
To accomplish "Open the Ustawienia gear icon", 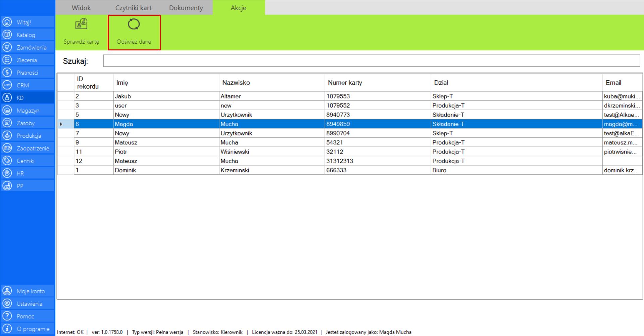I will (x=7, y=303).
